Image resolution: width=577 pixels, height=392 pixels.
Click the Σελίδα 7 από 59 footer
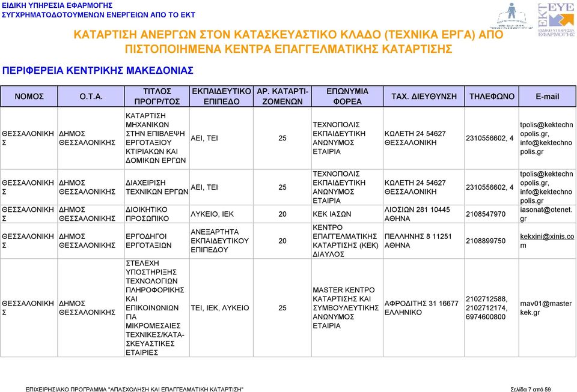pyautogui.click(x=531, y=389)
